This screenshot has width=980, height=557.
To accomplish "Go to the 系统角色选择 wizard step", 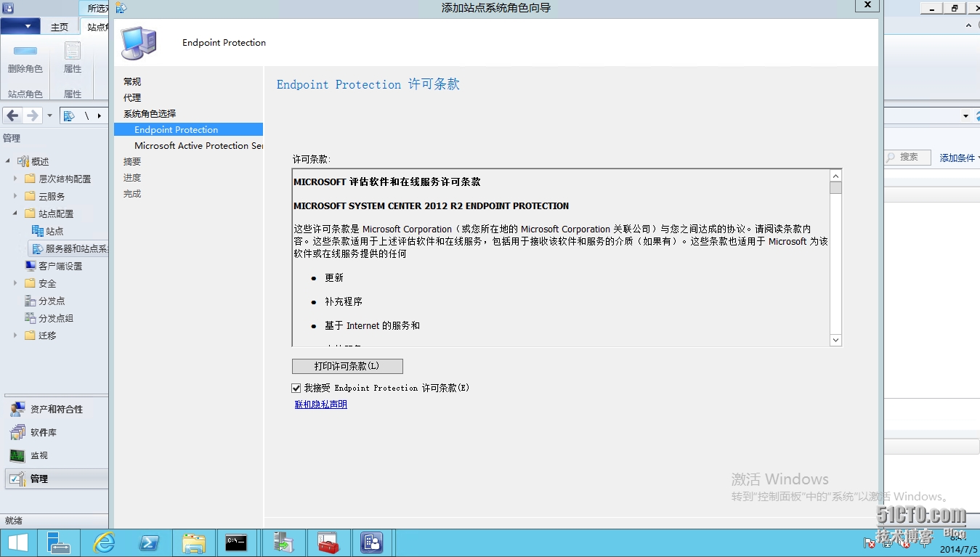I will pyautogui.click(x=150, y=114).
